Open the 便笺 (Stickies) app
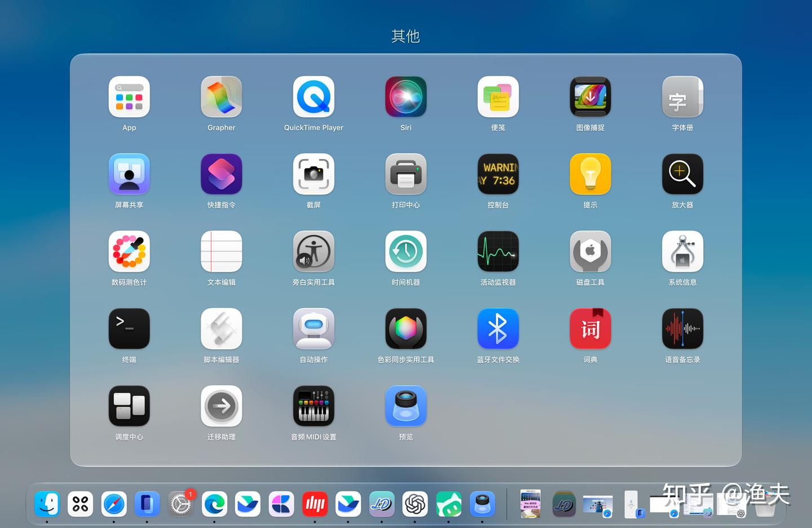The image size is (812, 528). tap(498, 97)
